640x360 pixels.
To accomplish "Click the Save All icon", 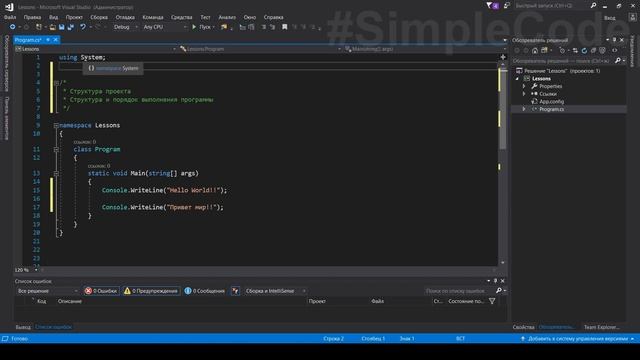I will 71,27.
